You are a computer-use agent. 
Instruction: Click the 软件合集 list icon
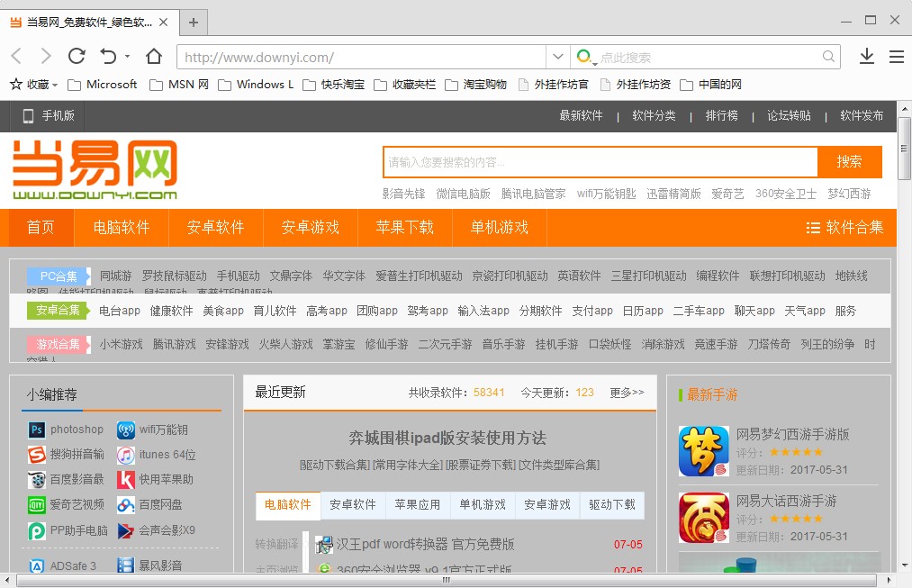click(816, 228)
